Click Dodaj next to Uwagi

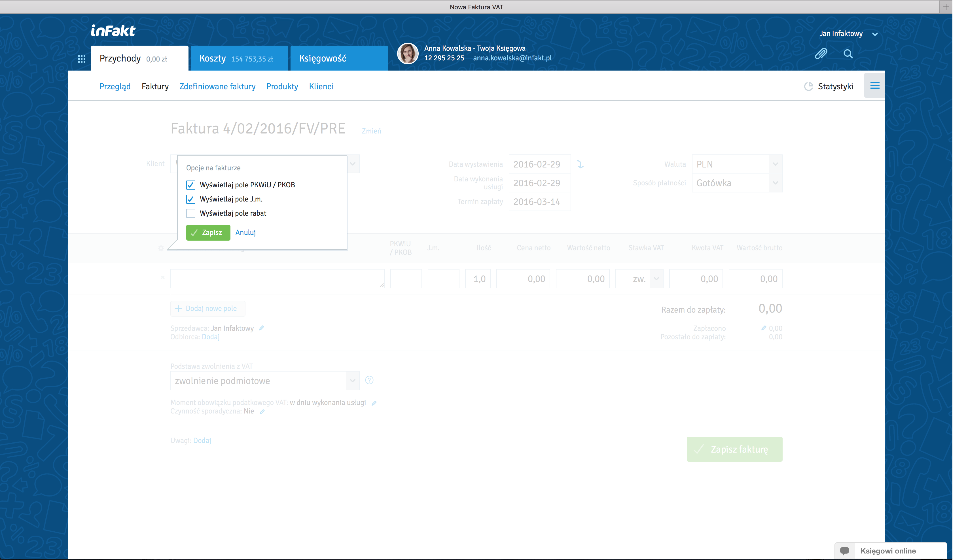[202, 440]
